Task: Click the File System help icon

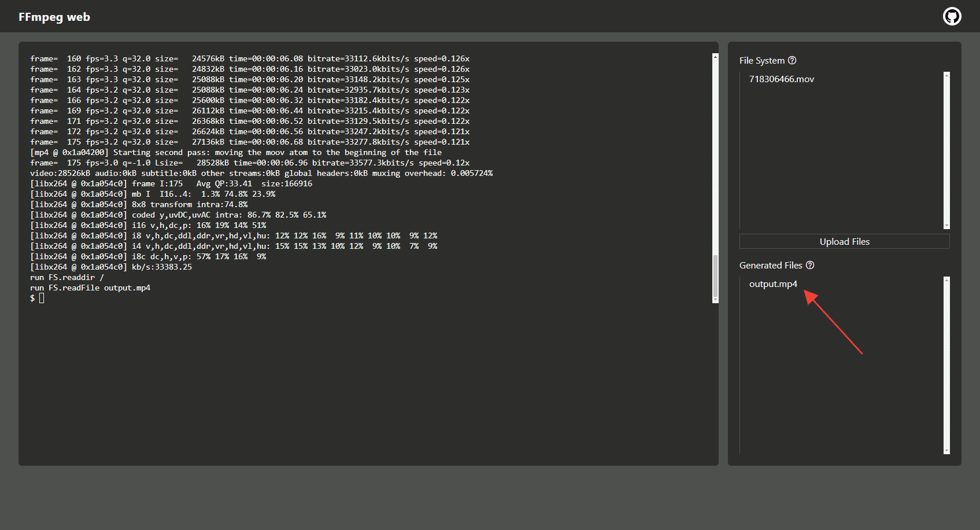Action: click(792, 60)
